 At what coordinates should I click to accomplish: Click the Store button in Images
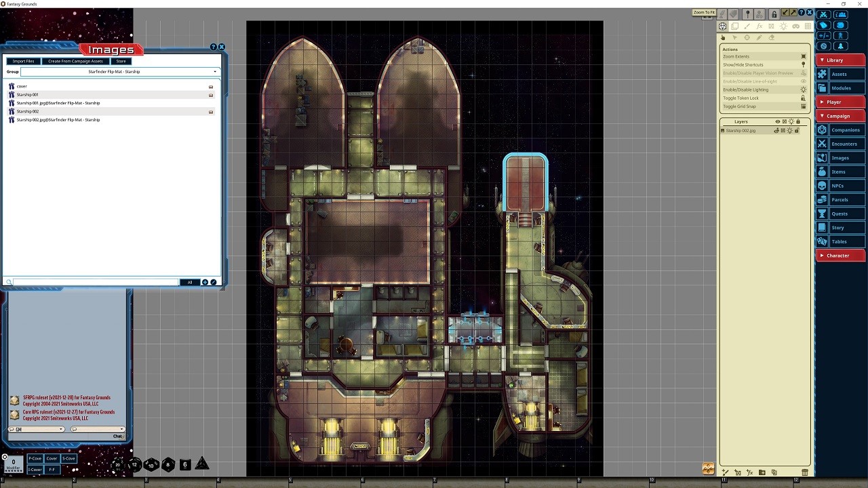tap(121, 61)
